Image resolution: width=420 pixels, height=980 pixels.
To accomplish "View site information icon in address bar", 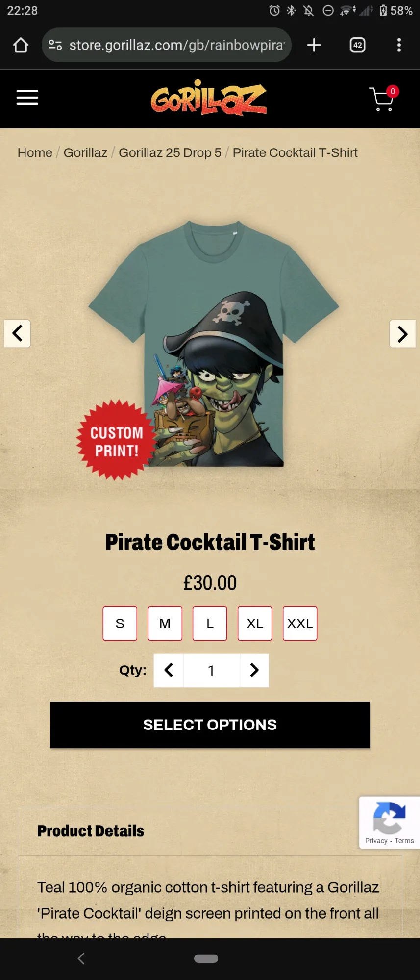I will tap(55, 45).
